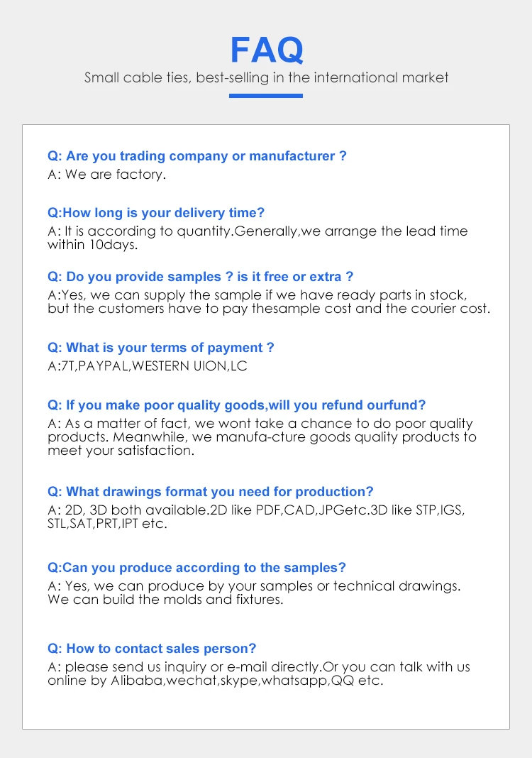Select question about trading company or manufacturer
Screen dimensions: 532x758
(197, 155)
